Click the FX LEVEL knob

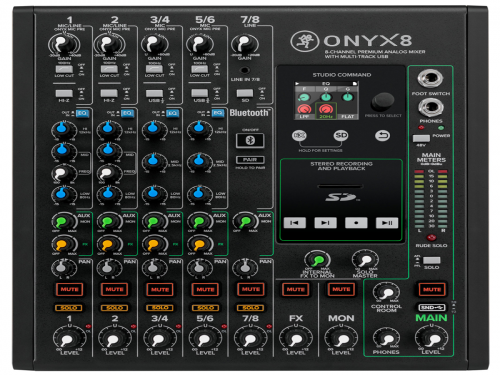[295, 338]
